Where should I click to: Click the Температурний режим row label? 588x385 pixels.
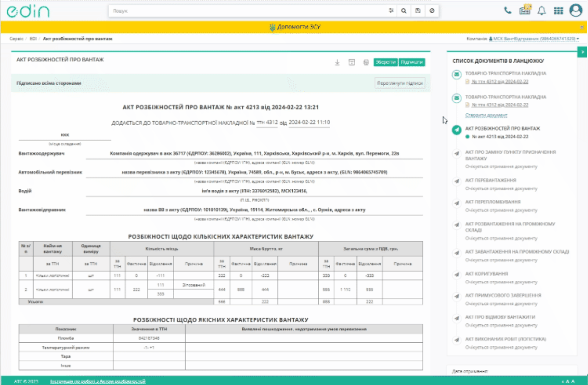(66, 347)
